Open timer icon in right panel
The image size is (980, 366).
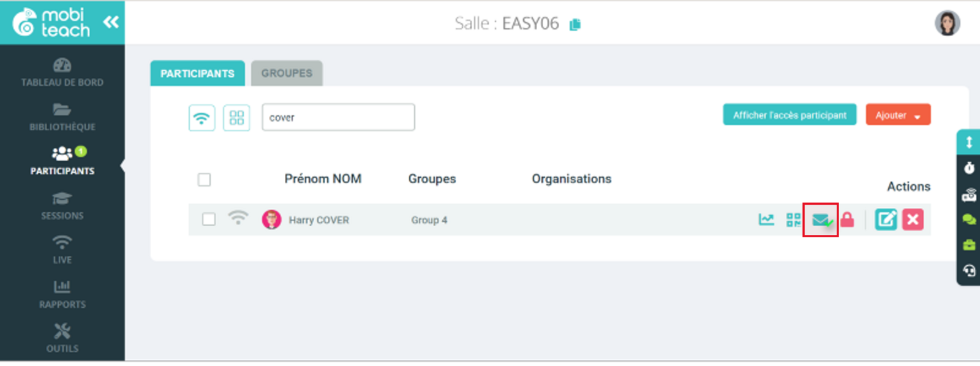(969, 168)
